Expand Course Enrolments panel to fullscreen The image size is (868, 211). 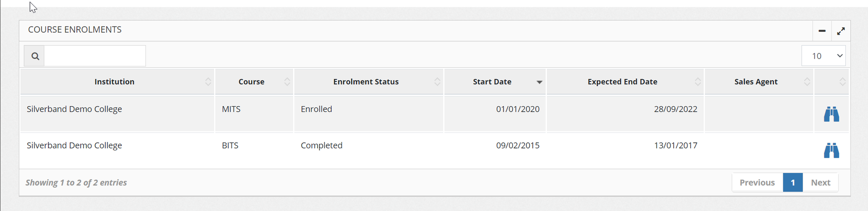[840, 31]
